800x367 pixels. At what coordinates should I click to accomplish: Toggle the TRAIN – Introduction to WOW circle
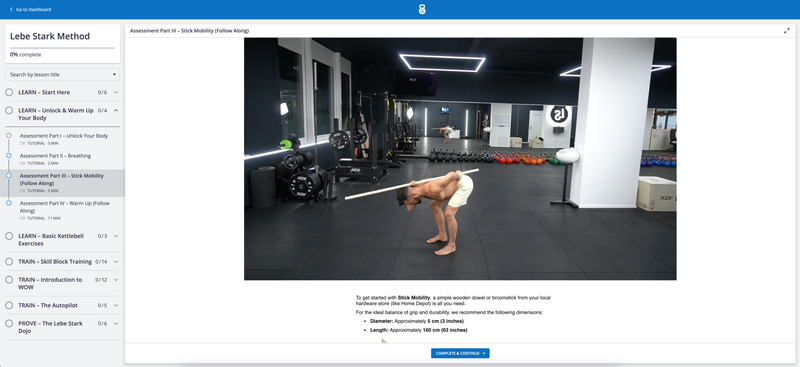coord(9,280)
